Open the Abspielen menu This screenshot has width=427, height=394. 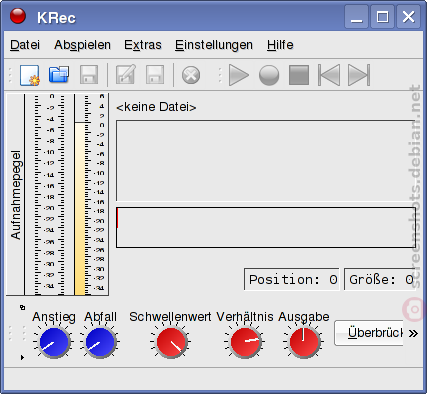coord(82,45)
